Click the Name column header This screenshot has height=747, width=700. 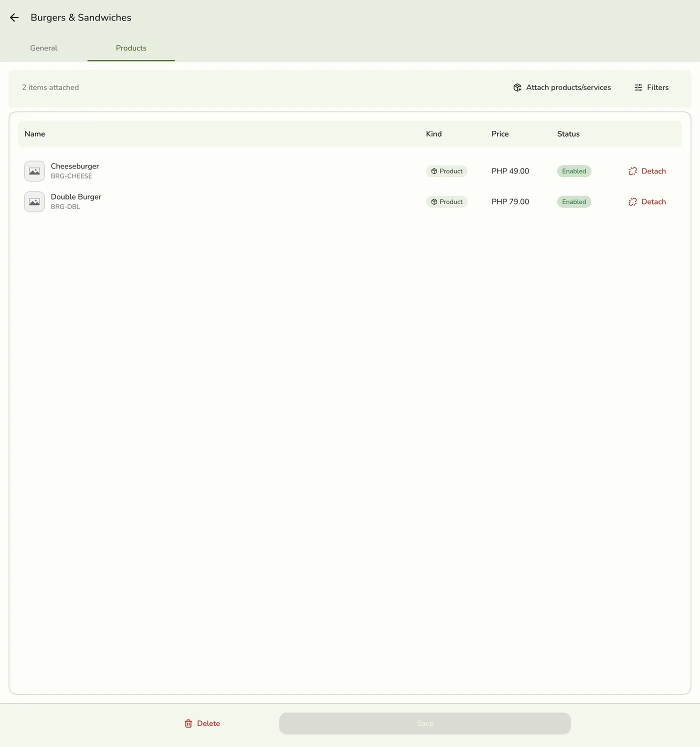(x=35, y=134)
